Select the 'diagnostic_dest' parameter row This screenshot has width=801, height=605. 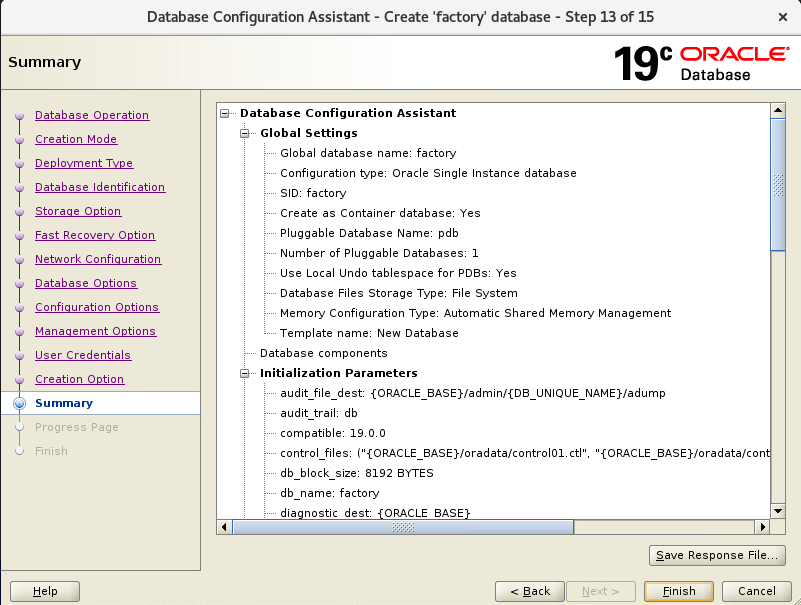pyautogui.click(x=375, y=513)
